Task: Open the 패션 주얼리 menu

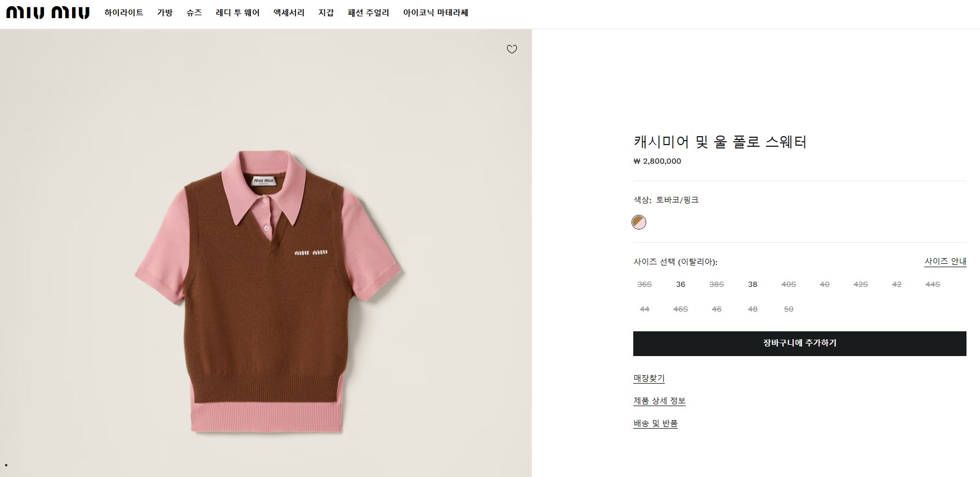Action: [369, 12]
